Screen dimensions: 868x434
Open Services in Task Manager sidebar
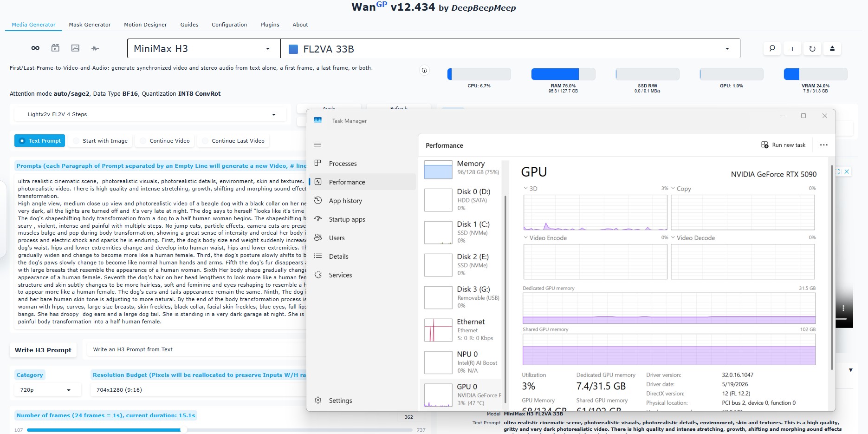(x=363, y=275)
